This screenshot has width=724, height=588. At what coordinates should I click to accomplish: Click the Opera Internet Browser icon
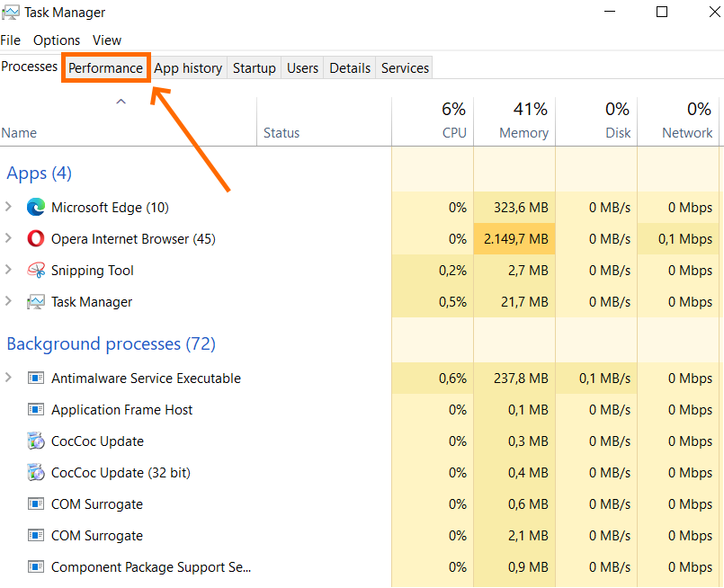tap(36, 239)
